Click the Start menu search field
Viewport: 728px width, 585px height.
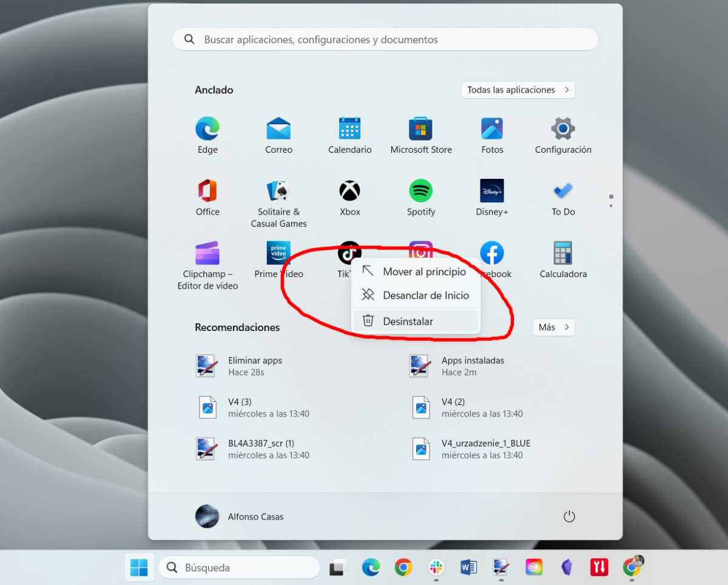pyautogui.click(x=385, y=39)
